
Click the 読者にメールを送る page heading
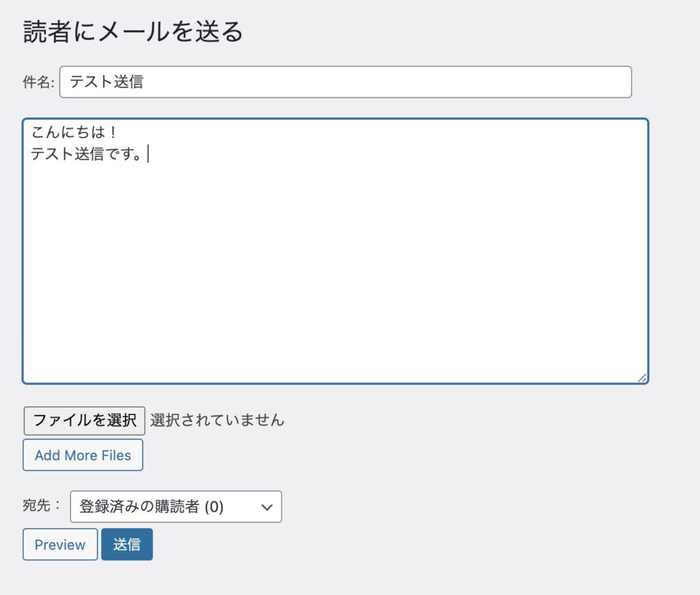[133, 32]
